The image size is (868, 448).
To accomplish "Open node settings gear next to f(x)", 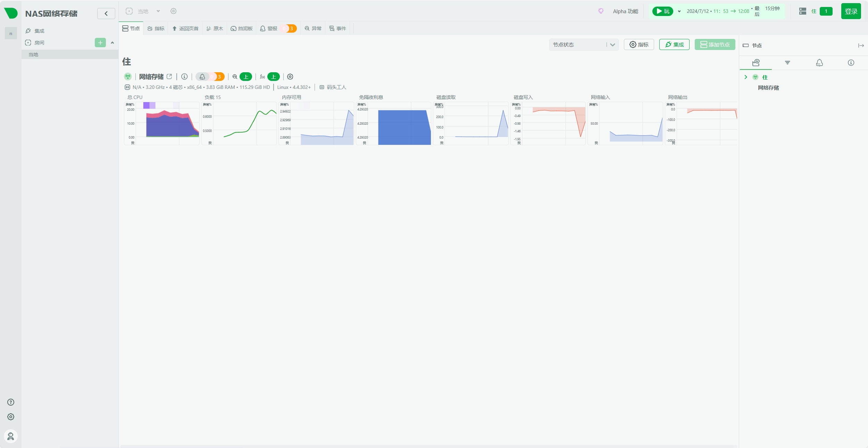I will click(x=290, y=77).
